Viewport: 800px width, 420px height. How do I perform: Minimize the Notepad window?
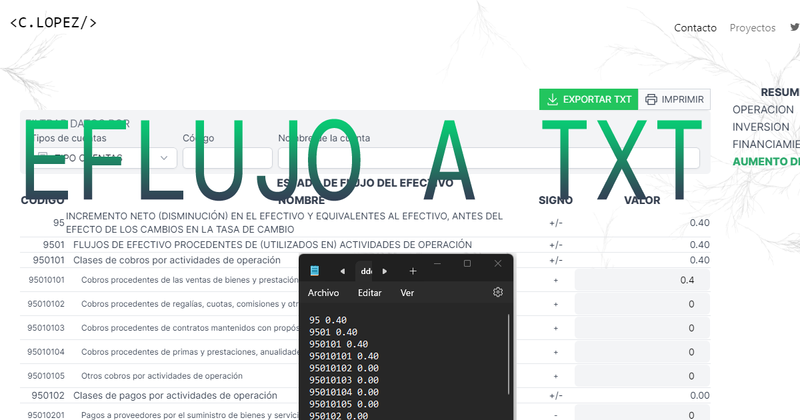(437, 263)
